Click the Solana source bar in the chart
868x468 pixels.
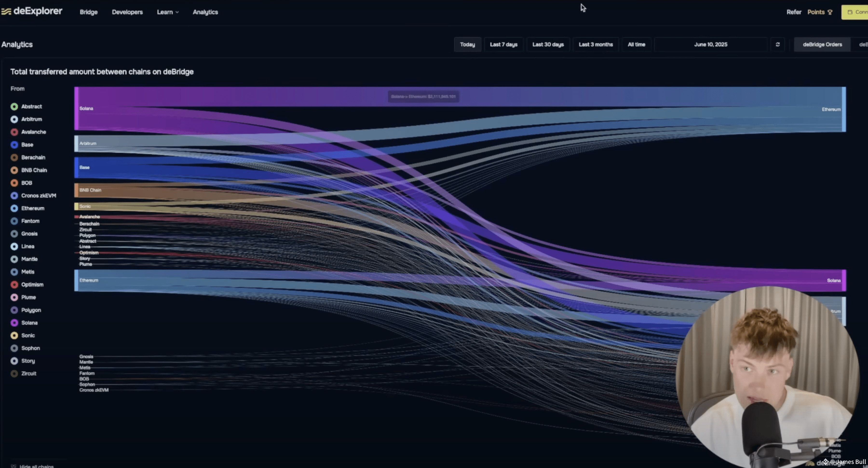(76, 108)
